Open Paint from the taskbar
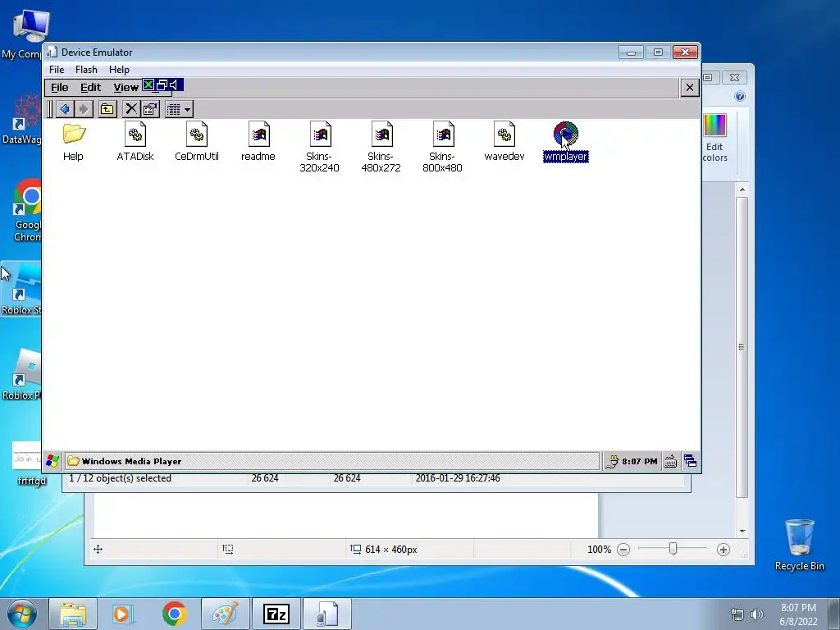Screen dimensions: 840x630 tap(225, 614)
